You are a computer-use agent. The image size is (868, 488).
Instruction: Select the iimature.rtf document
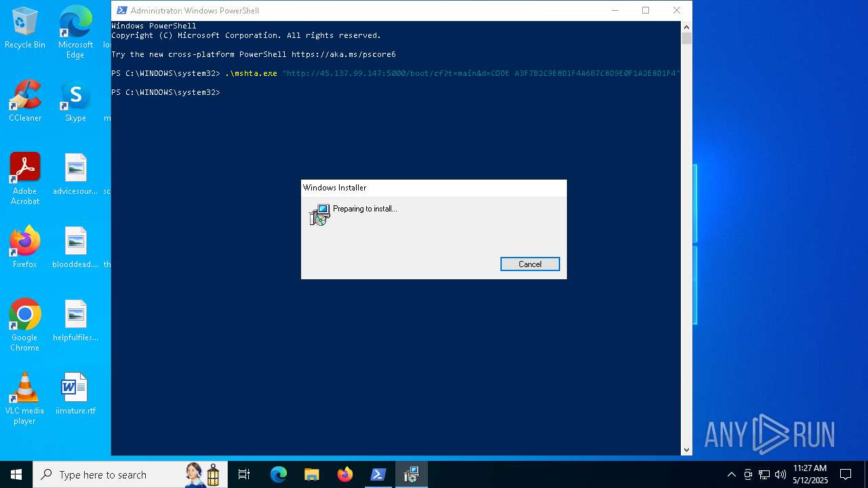[x=75, y=394]
